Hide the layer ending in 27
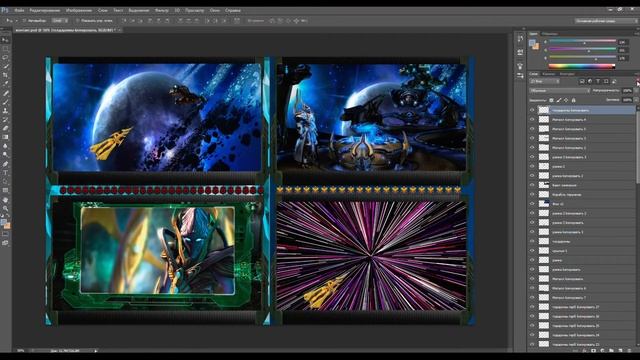This screenshot has width=640, height=360. tap(532, 307)
